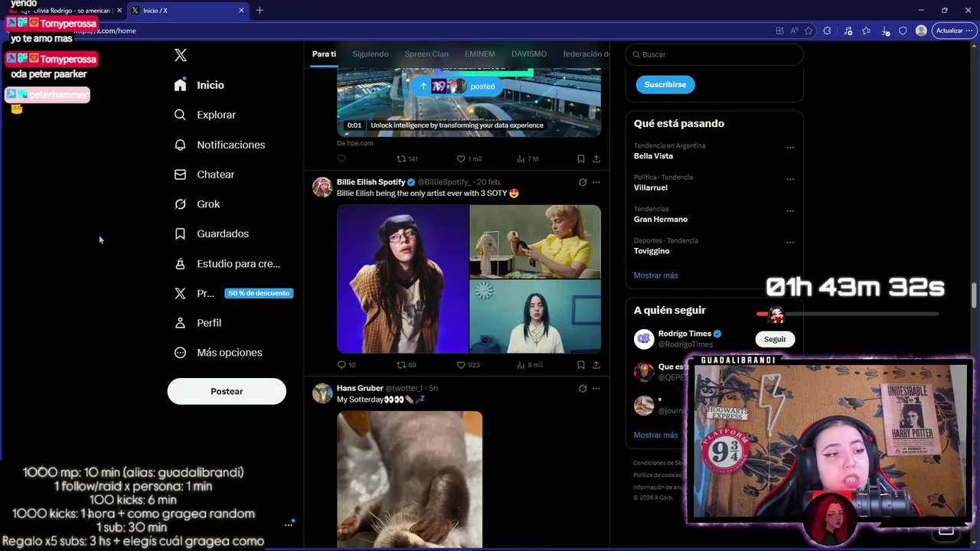Open browser extensions puzzle icon
This screenshot has height=551, width=980.
pyautogui.click(x=827, y=31)
